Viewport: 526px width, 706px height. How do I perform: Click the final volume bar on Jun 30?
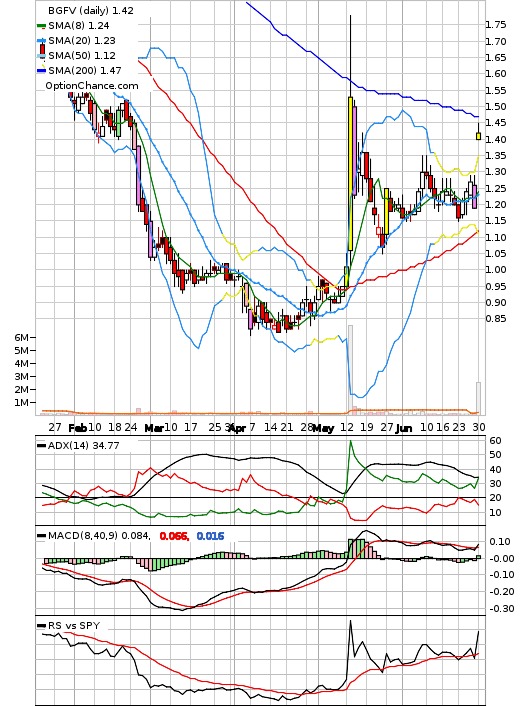479,398
